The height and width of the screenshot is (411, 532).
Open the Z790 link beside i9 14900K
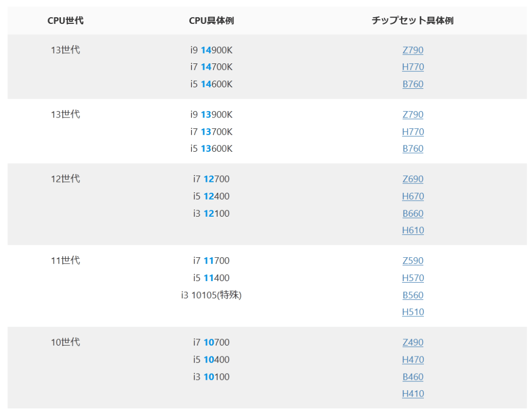click(413, 50)
